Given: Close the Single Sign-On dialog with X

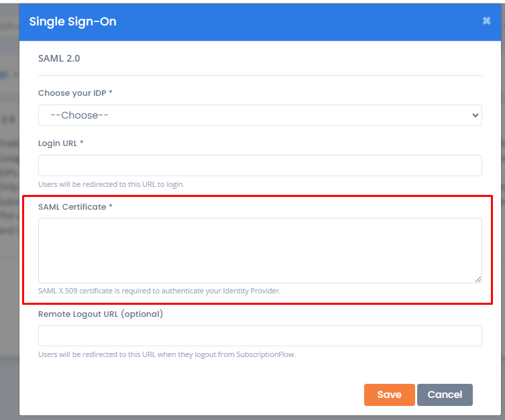Looking at the screenshot, I should (486, 21).
